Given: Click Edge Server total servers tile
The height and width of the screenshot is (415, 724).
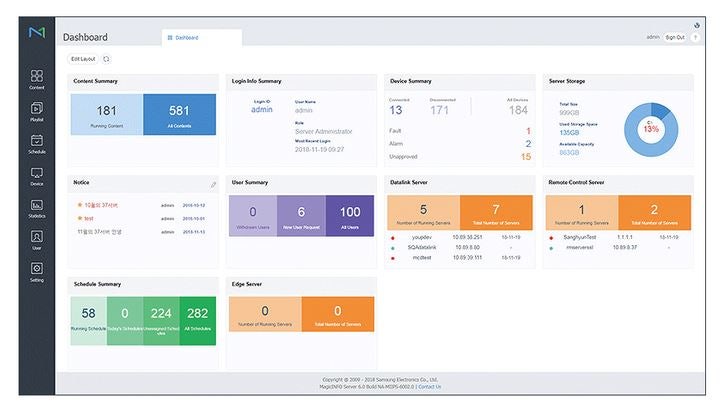Looking at the screenshot, I should pyautogui.click(x=338, y=314).
